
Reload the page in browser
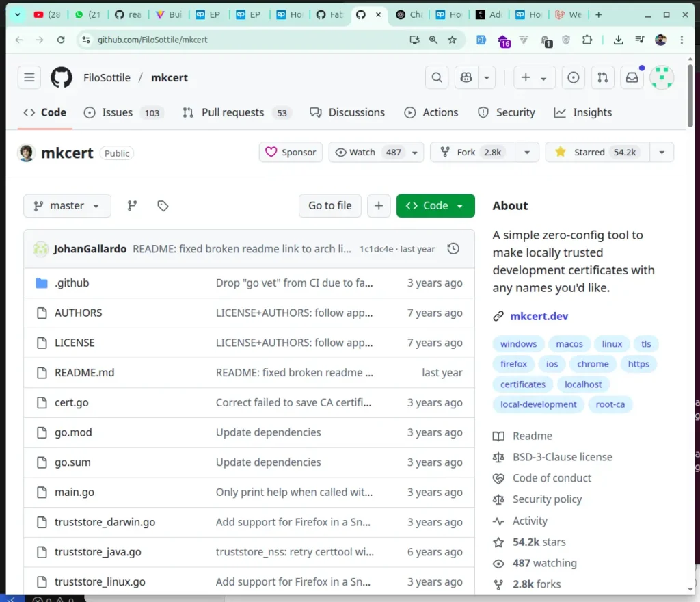coord(61,40)
